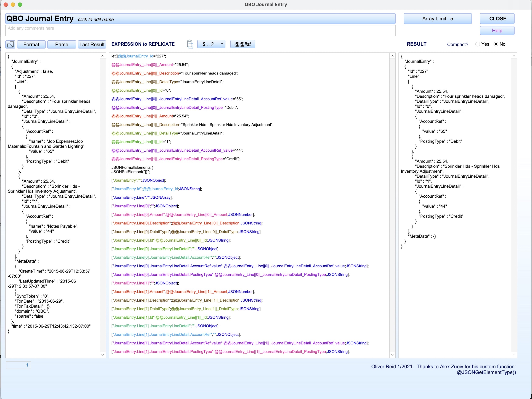Click line ending AccountRef_value="44";
Screen dimensions: 532x399
tap(177, 151)
